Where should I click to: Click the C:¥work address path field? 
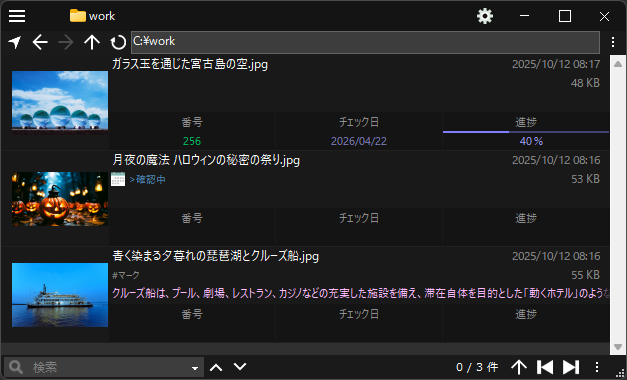[x=365, y=42]
